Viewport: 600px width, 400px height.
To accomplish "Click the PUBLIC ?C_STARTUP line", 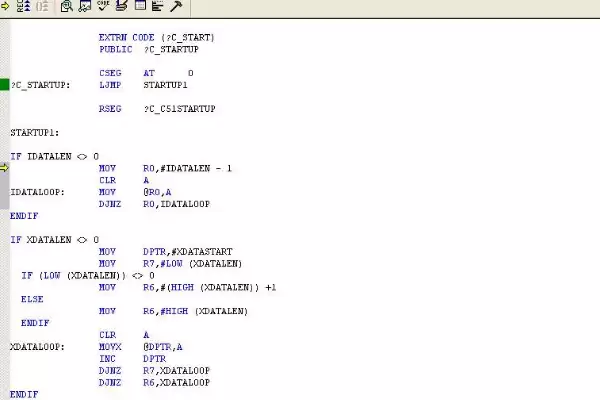I will (x=149, y=49).
